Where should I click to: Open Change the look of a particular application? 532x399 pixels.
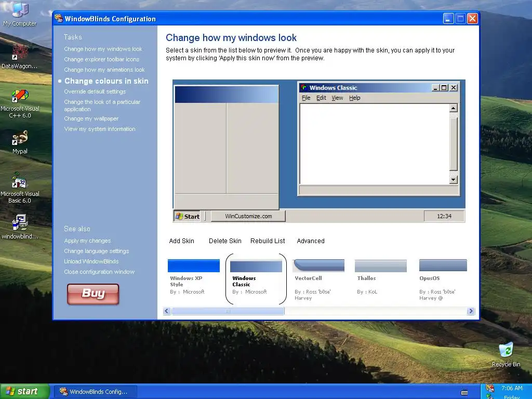(102, 105)
